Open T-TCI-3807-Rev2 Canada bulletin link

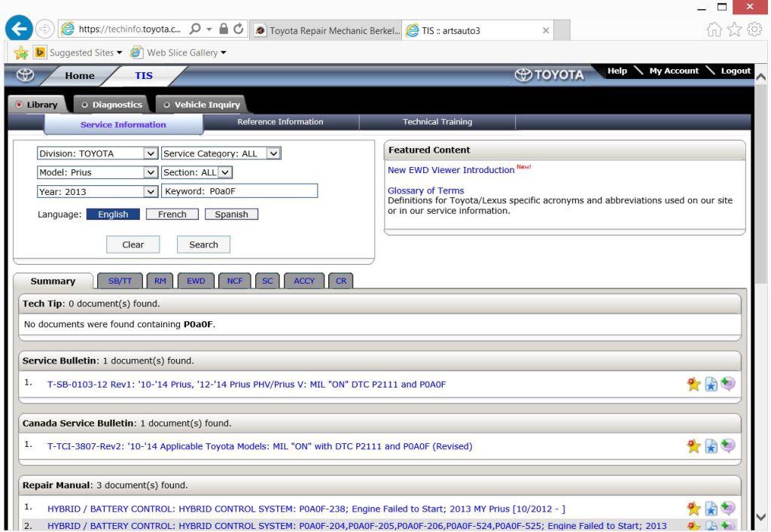(260, 446)
